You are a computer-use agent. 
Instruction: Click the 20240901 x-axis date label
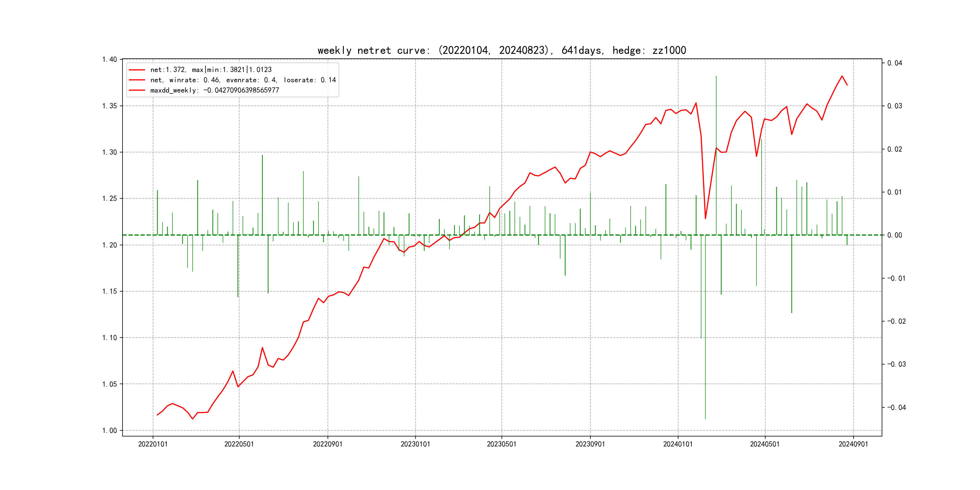(853, 444)
